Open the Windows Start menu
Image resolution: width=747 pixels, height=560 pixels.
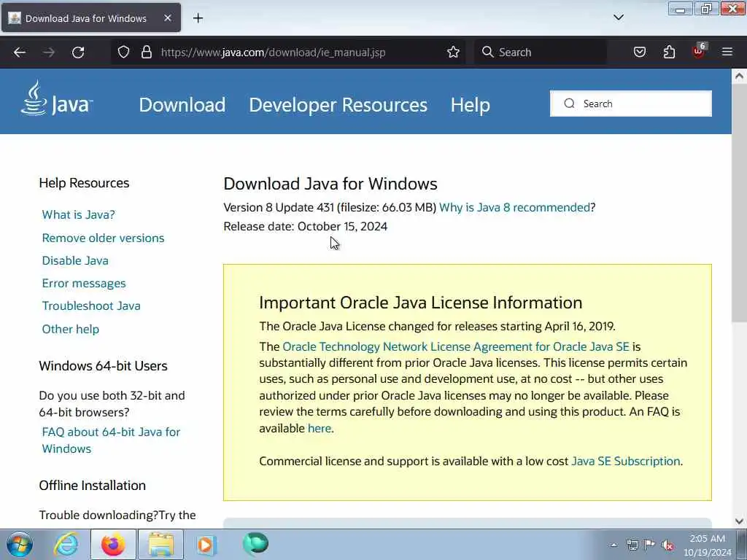[19, 544]
